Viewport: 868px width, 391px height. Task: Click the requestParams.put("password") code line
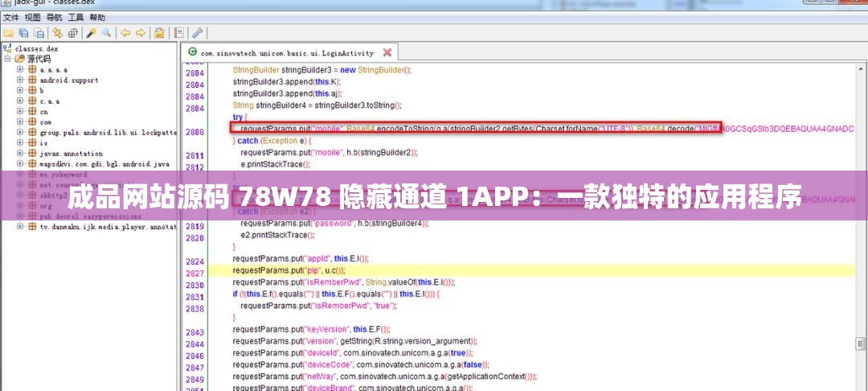pyautogui.click(x=334, y=224)
